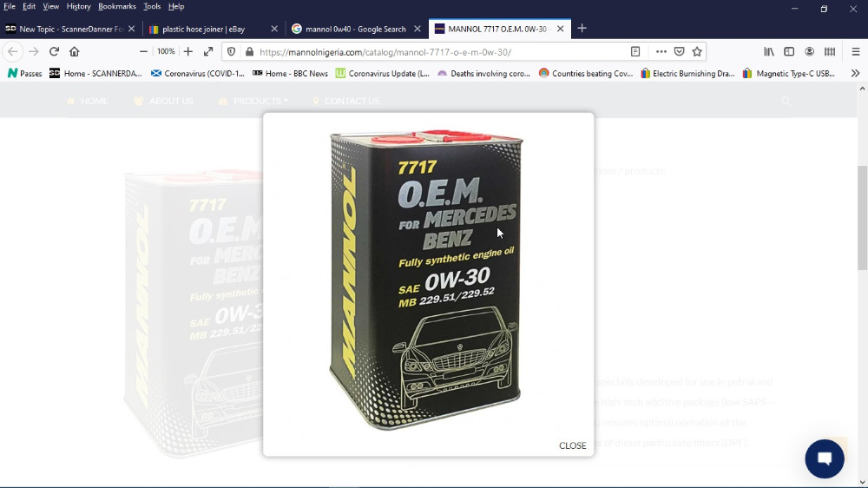Open the Library icon
Screen dimensions: 868x488
tap(769, 51)
